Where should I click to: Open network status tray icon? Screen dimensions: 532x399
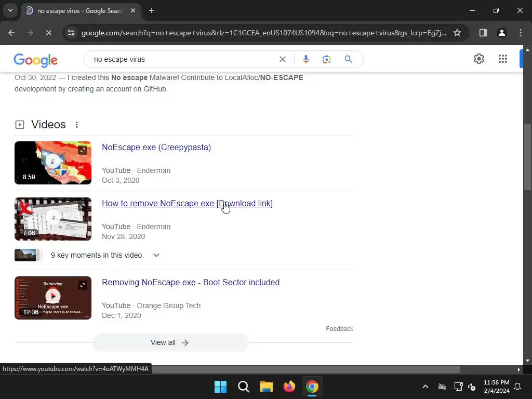point(458,387)
